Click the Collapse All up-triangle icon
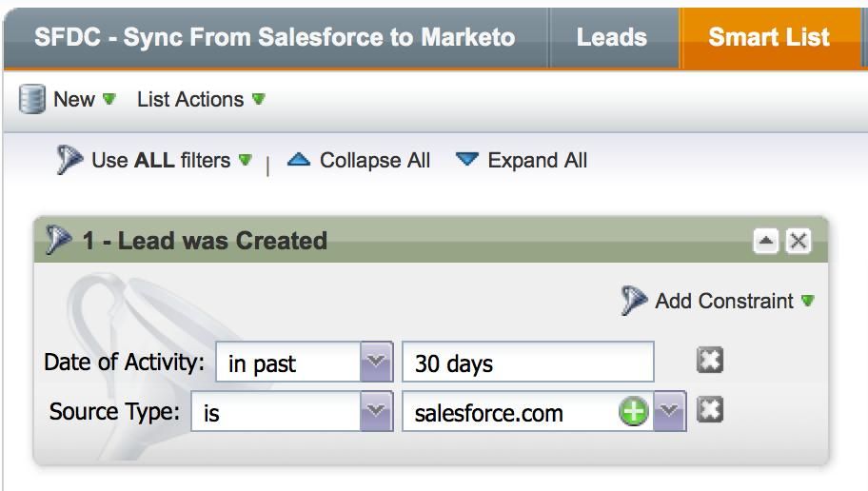 299,160
